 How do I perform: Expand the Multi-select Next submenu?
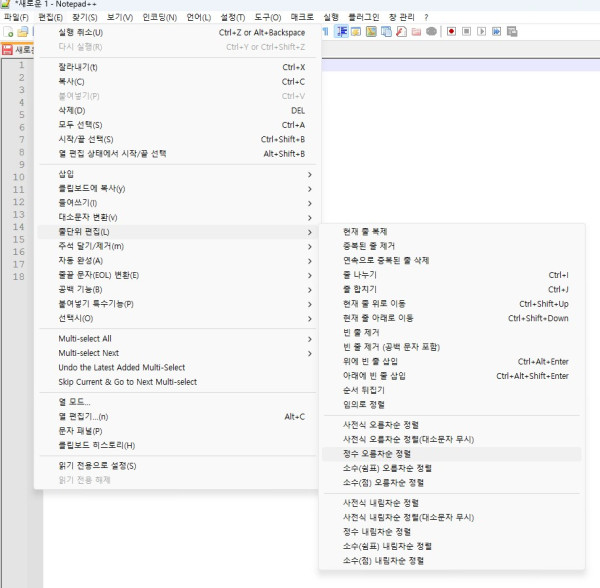tap(177, 353)
